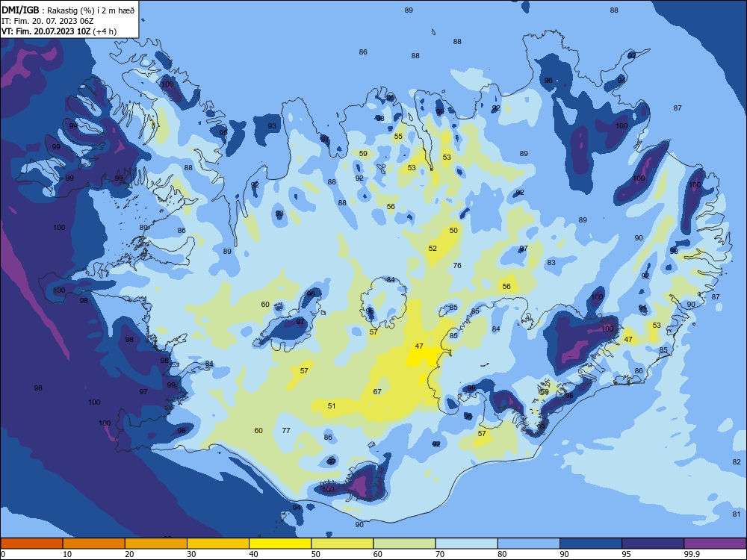Click the dark orange 0–10 legend swatch
747x560 pixels.
pos(31,544)
